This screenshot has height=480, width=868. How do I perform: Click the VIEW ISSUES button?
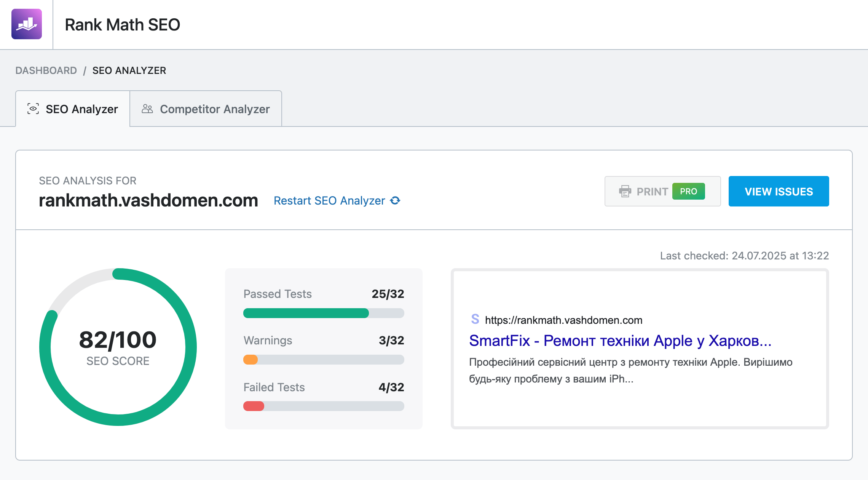coord(779,191)
